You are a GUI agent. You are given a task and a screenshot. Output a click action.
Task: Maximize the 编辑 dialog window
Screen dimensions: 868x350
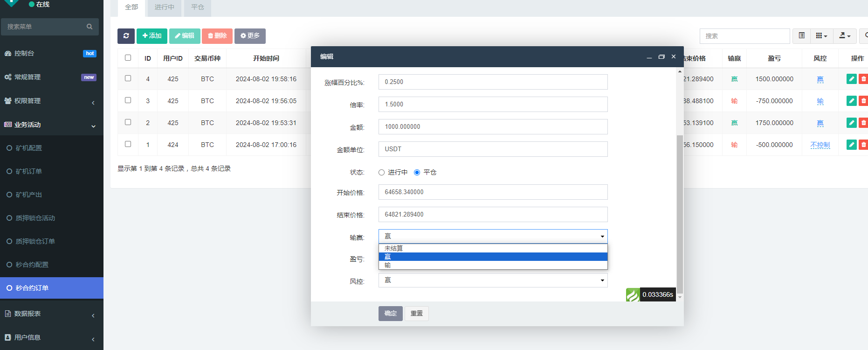point(661,56)
